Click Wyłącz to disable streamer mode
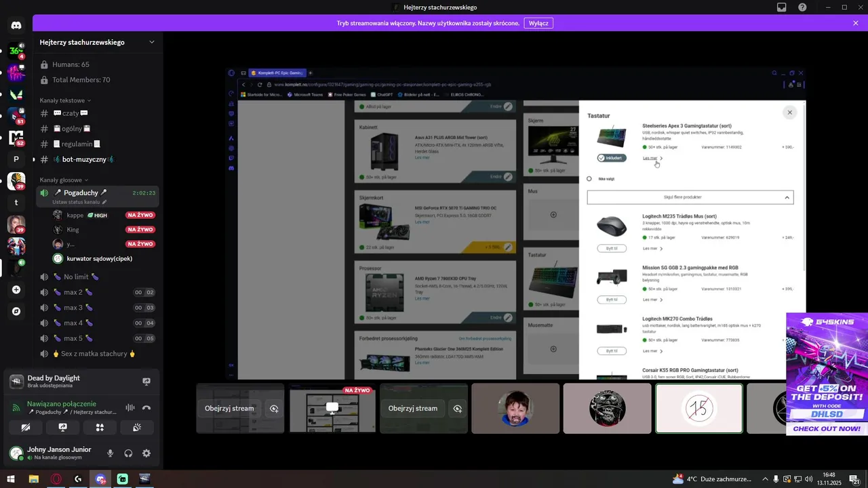Viewport: 868px width, 488px height. point(538,23)
